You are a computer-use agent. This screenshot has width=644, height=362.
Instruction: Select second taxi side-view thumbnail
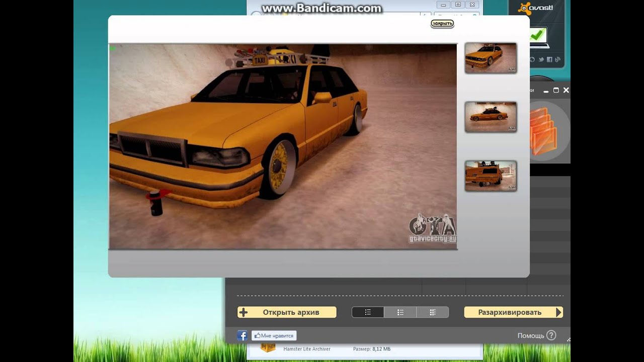click(491, 117)
